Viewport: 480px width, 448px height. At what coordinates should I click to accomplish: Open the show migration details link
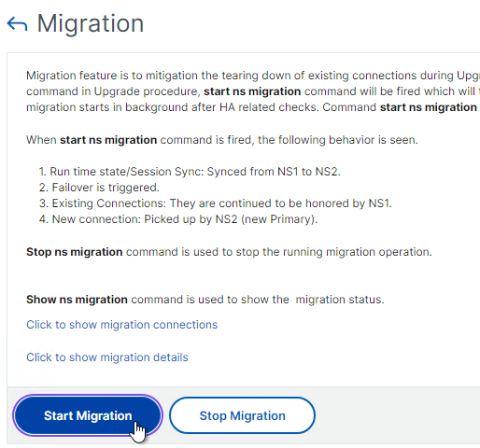click(x=107, y=357)
